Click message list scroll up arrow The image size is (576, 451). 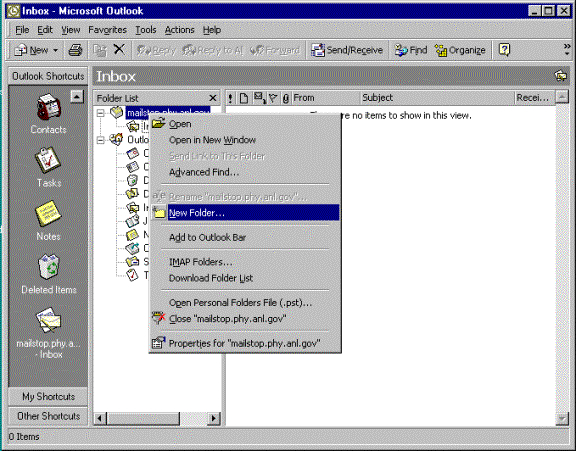562,97
